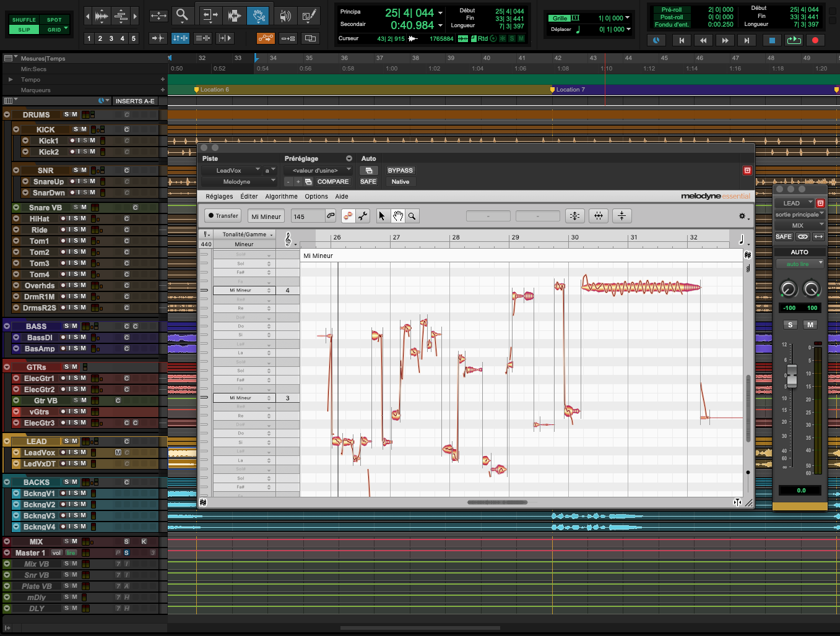The image size is (840, 636).
Task: Solo the LEAD channel in mixer strip
Action: (x=790, y=325)
